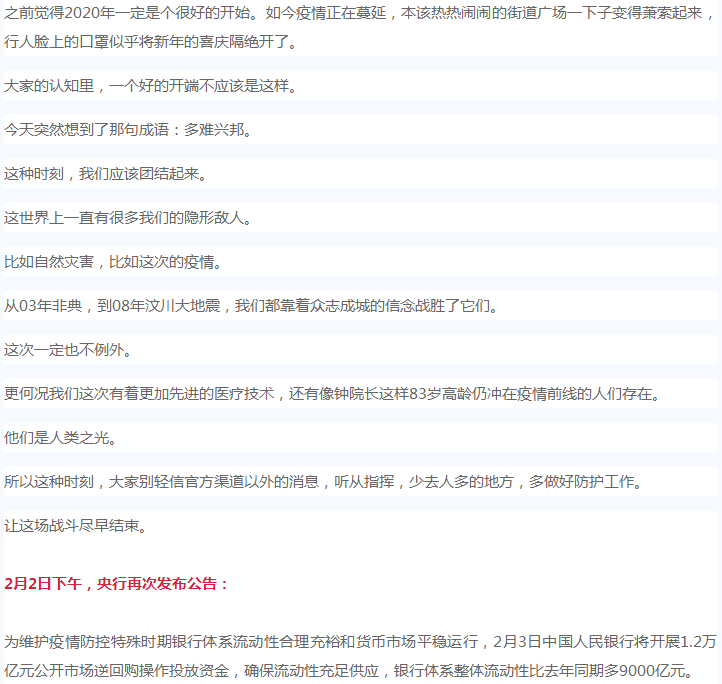The image size is (722, 684).
Task: Click the line '行人脸上的口罩似乎将新年的喜庆隔绝开了'
Action: point(150,42)
